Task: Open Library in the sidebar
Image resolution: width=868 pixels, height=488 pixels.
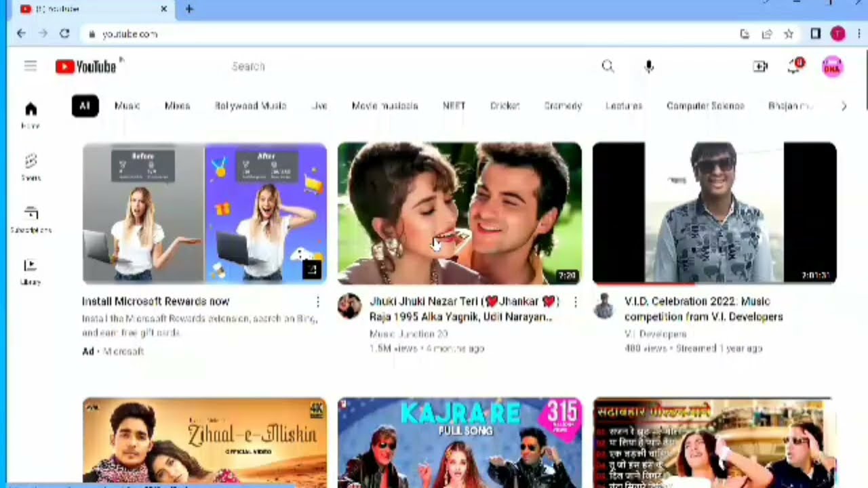Action: (31, 271)
